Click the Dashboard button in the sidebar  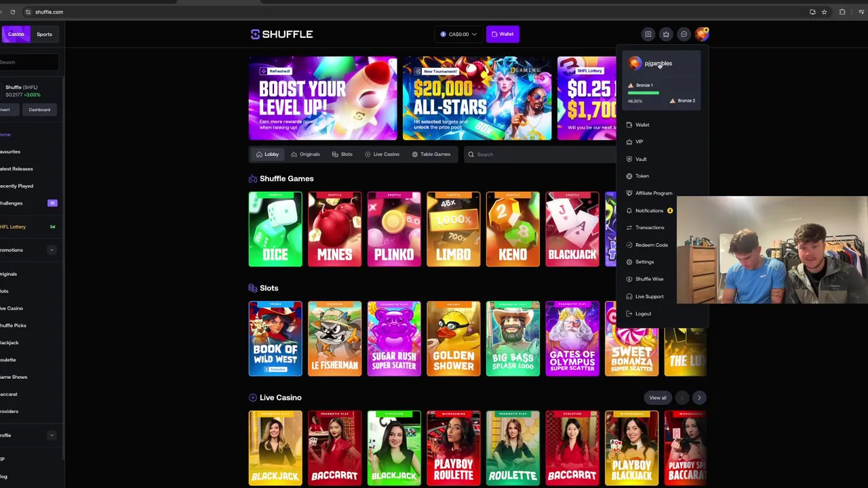(39, 110)
